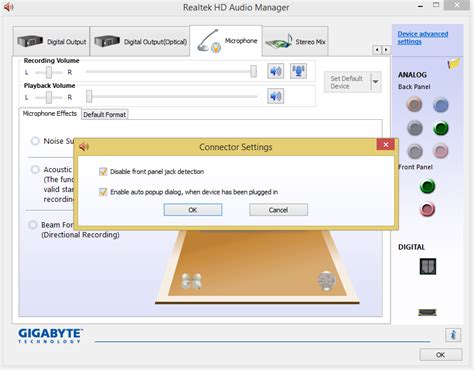Select Beam Forming radio option
Viewport: 474px width, 370px height.
[x=33, y=225]
